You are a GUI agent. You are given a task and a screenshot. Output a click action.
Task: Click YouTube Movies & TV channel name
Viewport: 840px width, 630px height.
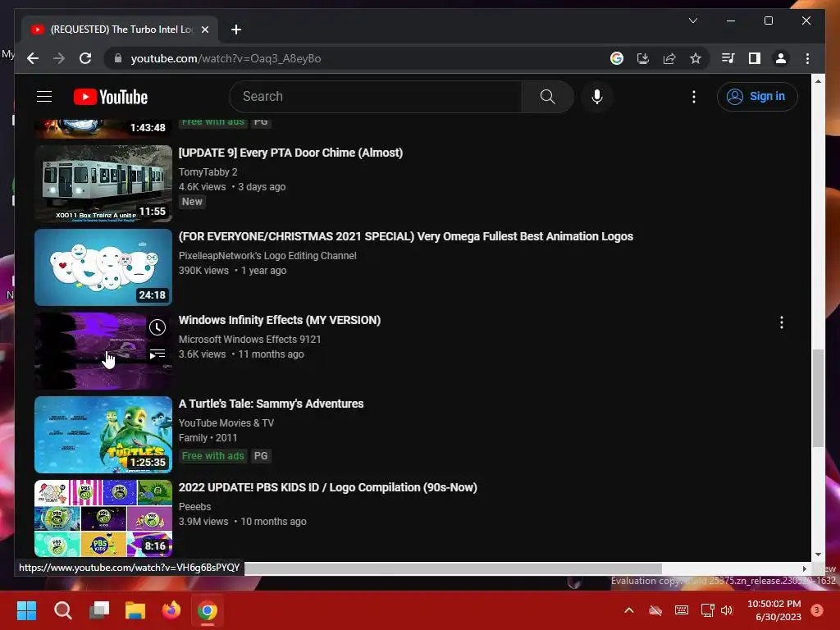(226, 422)
